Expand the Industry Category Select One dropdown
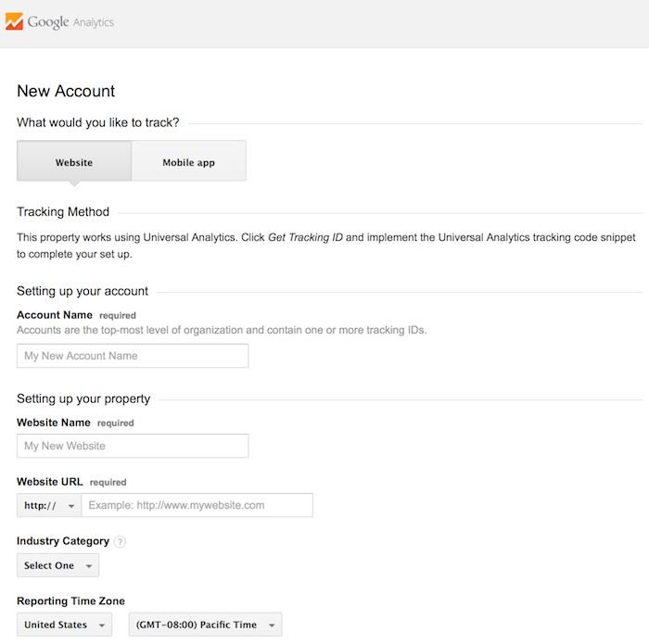This screenshot has width=649, height=644. tap(57, 565)
